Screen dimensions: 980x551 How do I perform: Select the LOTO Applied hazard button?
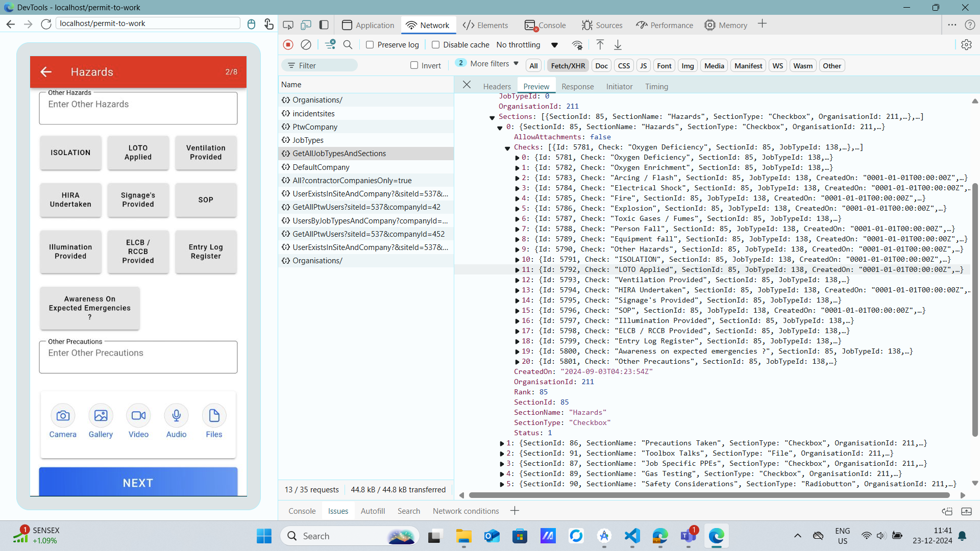pos(138,153)
